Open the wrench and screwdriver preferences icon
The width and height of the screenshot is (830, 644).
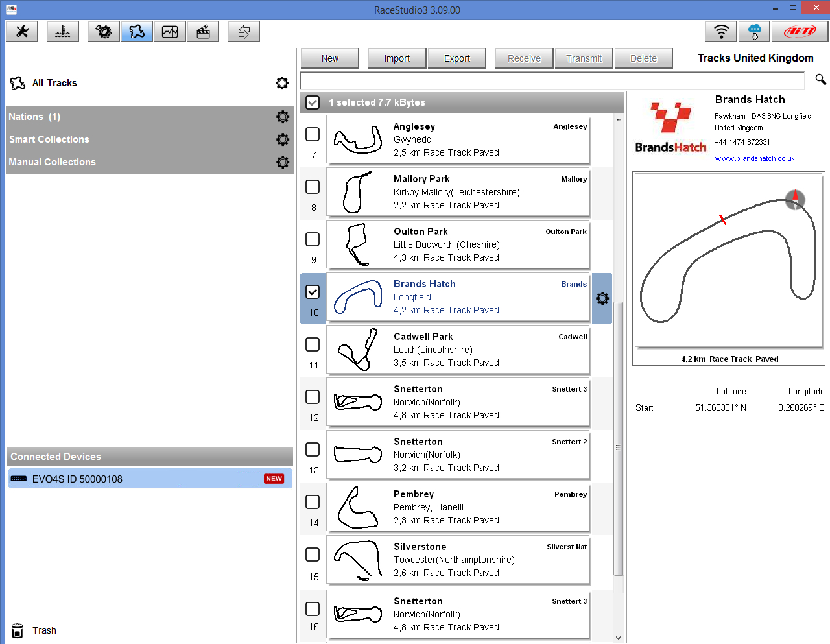(x=22, y=32)
